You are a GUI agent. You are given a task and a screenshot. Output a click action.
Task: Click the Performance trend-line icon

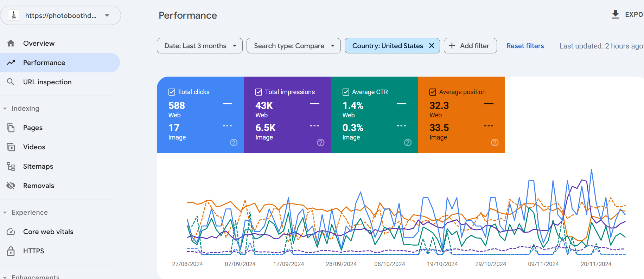click(x=11, y=63)
